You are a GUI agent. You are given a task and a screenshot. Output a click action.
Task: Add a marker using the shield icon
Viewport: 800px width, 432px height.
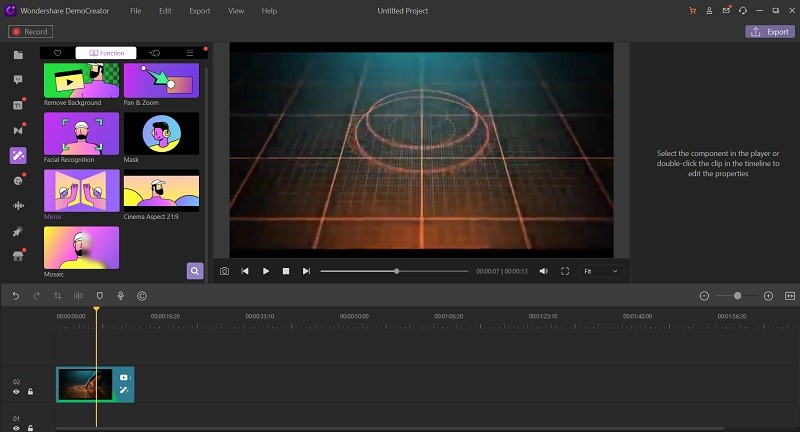tap(99, 296)
